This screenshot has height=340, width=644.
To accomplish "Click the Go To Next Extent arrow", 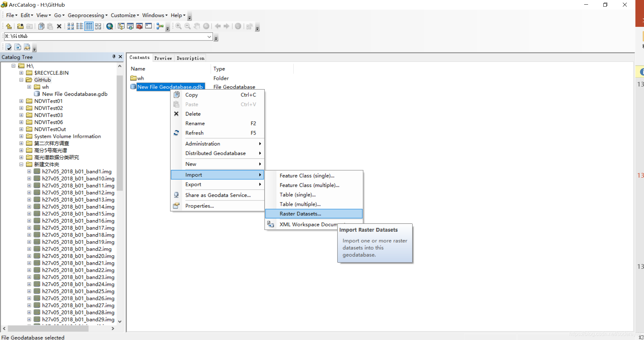I will click(x=226, y=26).
